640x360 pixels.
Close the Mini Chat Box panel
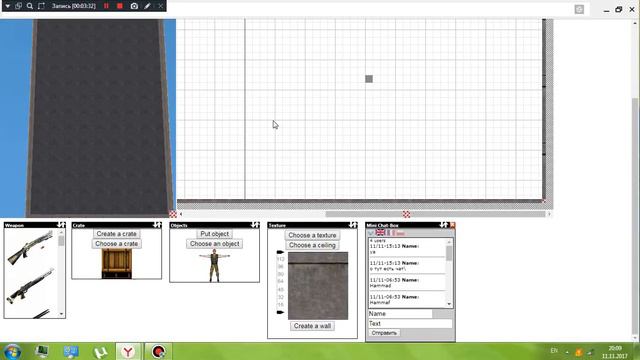452,225
